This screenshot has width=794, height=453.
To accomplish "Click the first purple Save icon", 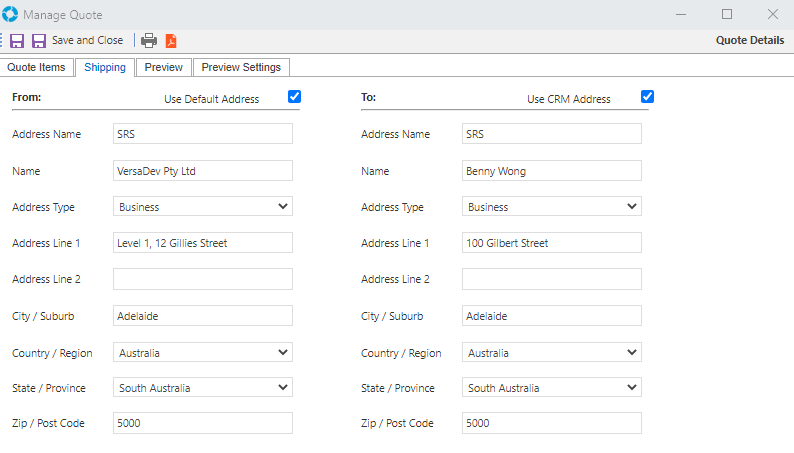I will [17, 41].
